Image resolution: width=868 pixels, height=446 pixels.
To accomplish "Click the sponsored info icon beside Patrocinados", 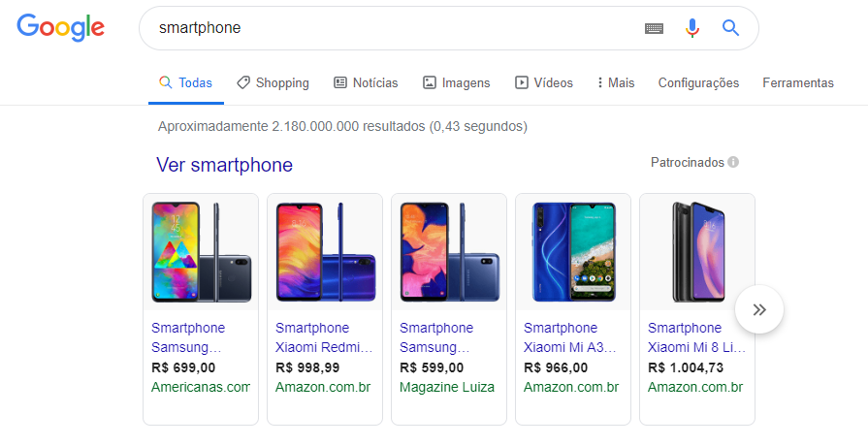I will pyautogui.click(x=733, y=162).
